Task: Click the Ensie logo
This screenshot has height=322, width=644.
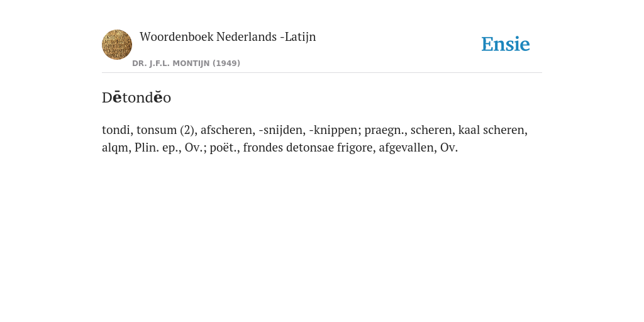Action: (x=506, y=44)
